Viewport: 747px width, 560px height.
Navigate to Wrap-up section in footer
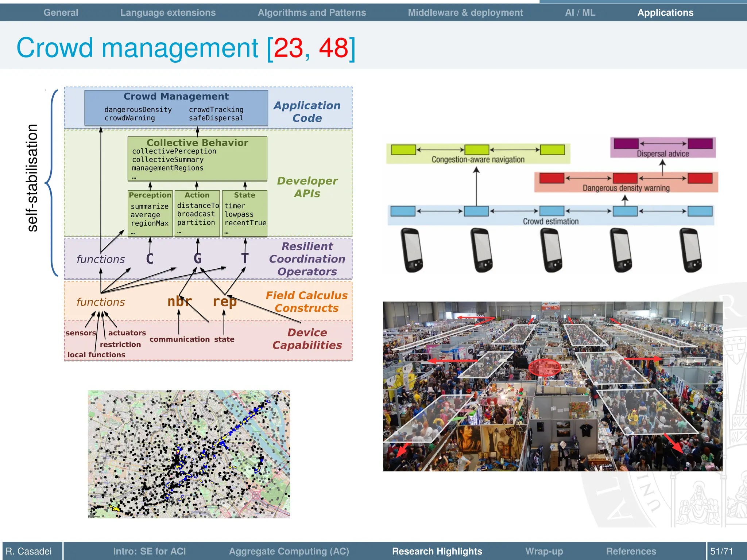click(x=544, y=551)
